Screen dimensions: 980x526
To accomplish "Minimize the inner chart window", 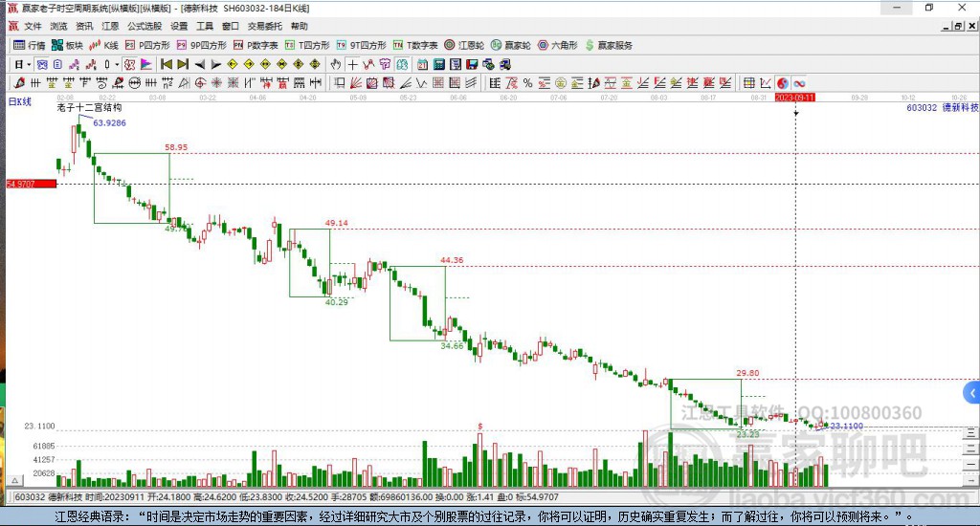I will point(947,26).
